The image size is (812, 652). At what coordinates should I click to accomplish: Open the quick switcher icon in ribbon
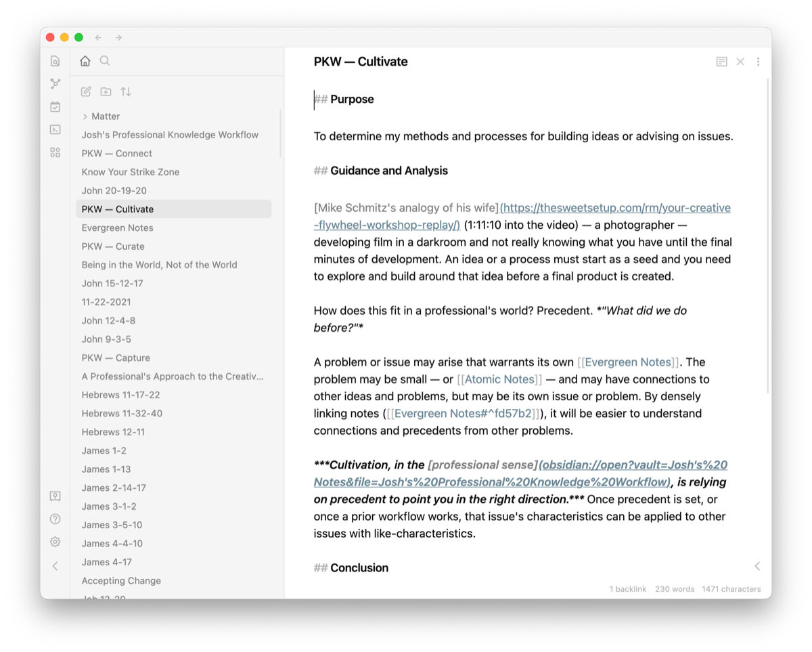[x=55, y=61]
